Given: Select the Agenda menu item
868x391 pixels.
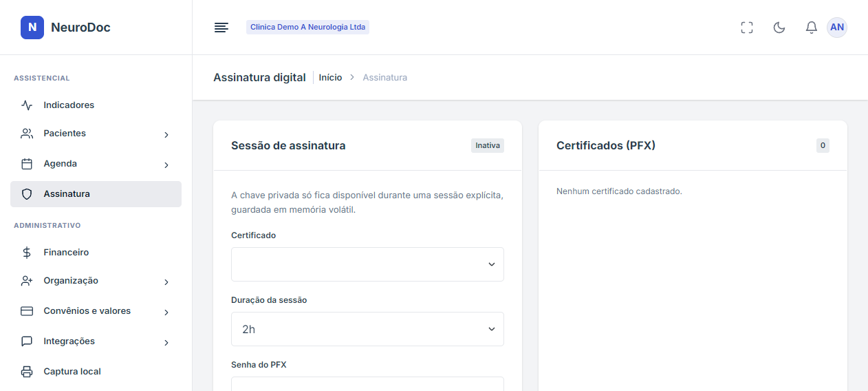Looking at the screenshot, I should click(96, 164).
